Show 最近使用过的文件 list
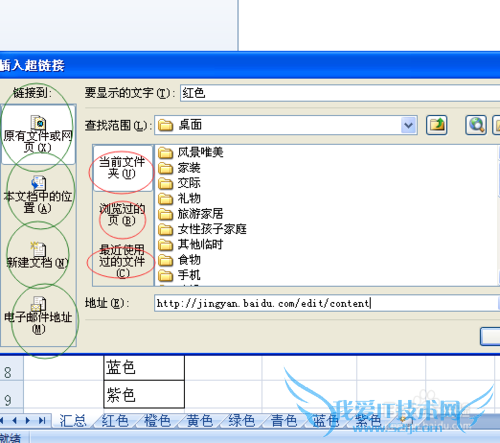Screen dimensions: 500x443 (122, 261)
